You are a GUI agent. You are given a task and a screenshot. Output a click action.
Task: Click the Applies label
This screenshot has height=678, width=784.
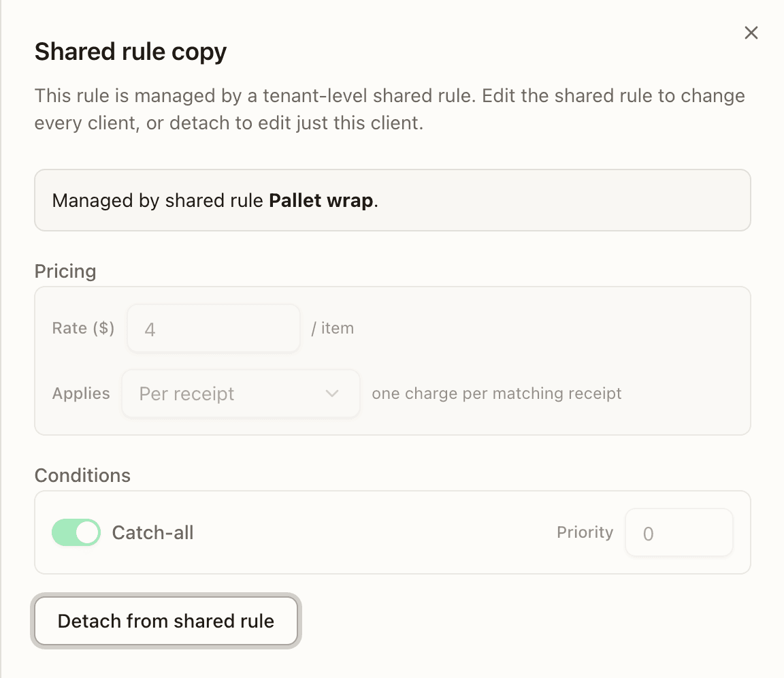coord(81,393)
